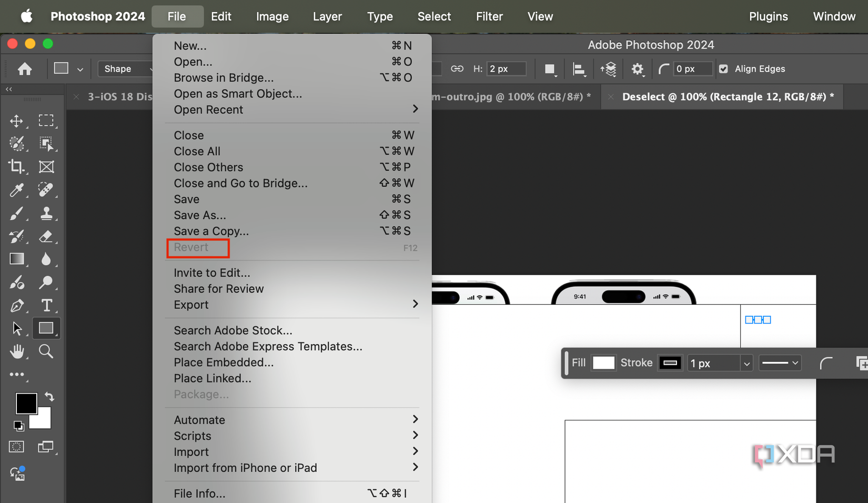Open the Shape tool mode dropdown

coord(126,68)
